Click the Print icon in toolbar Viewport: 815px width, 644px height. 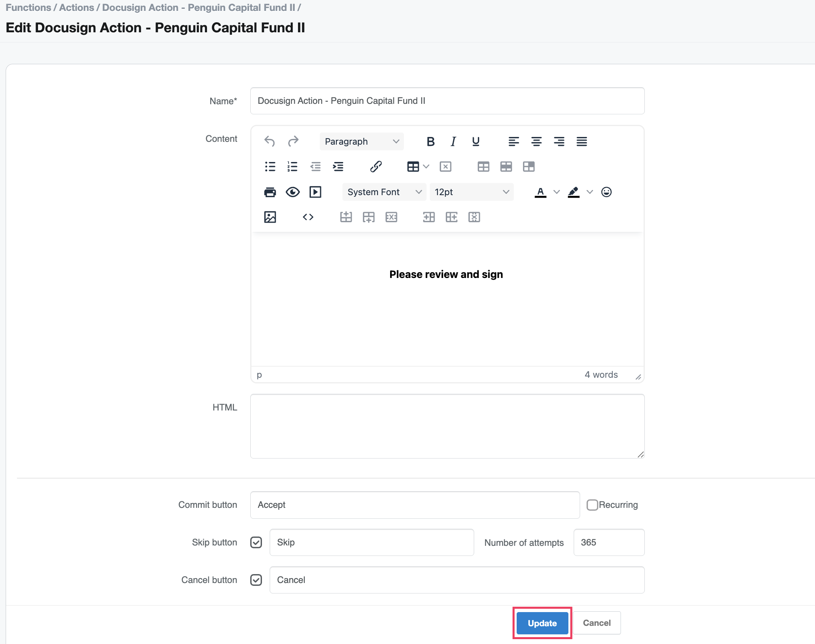270,192
